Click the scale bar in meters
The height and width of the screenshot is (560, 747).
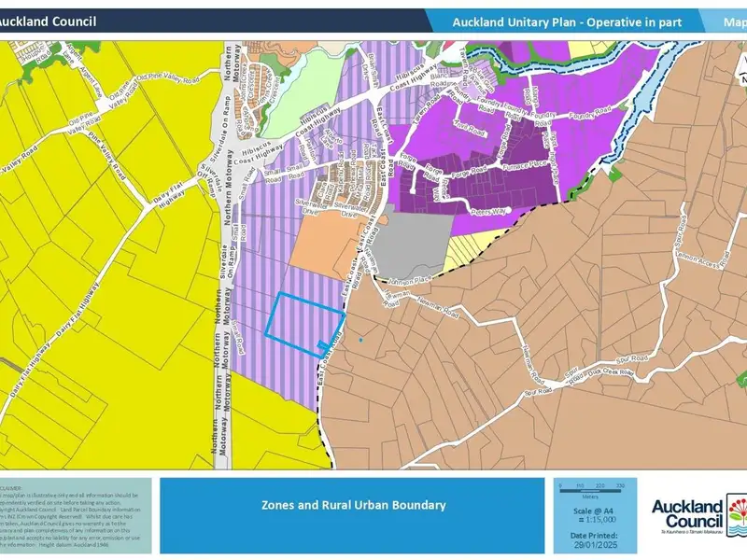tap(589, 489)
